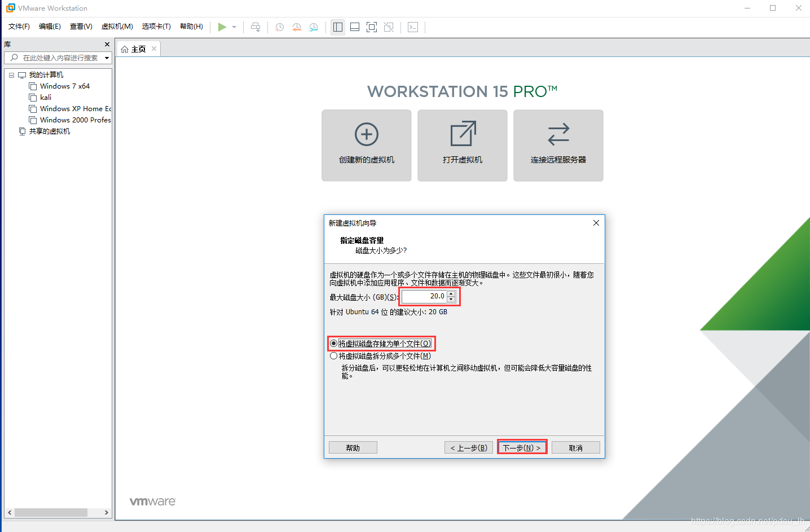Open the 帮助(H) menu

pos(191,27)
